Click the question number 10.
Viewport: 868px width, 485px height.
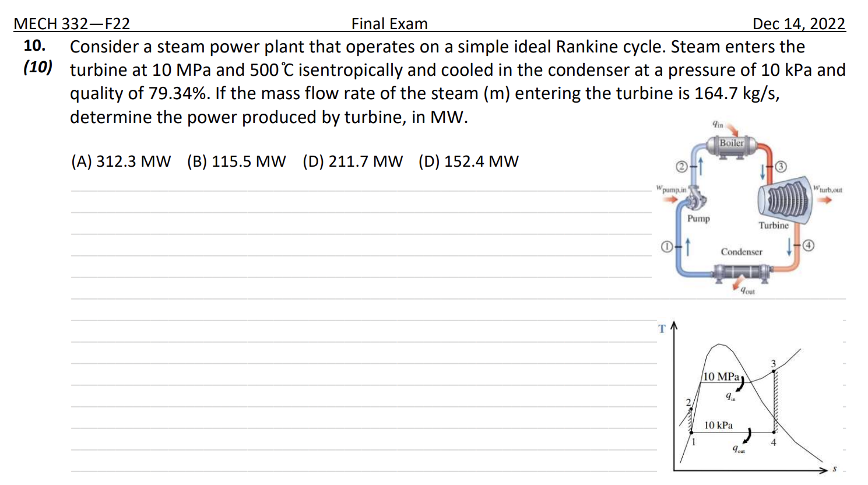(x=34, y=45)
